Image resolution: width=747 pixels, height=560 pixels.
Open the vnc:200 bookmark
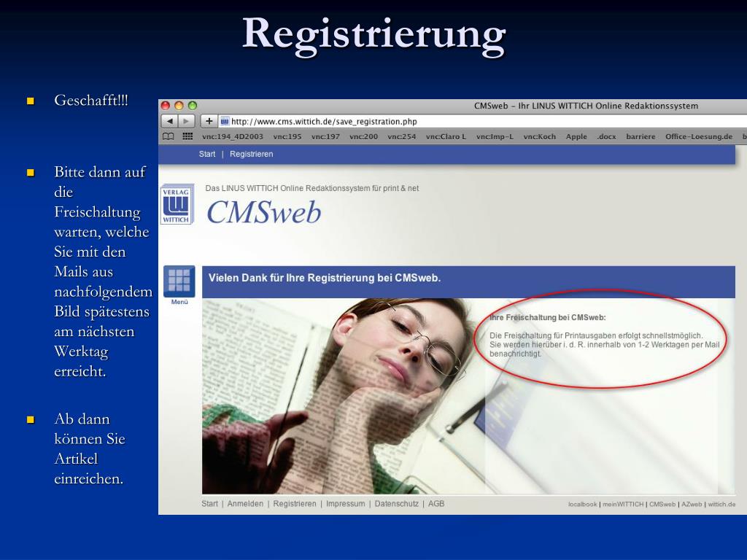(363, 136)
